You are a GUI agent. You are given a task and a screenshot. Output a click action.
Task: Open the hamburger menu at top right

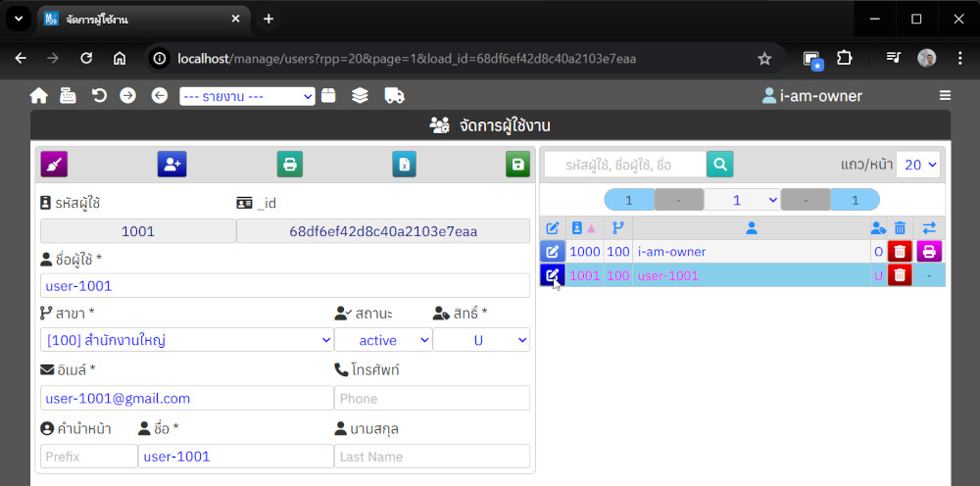(945, 95)
